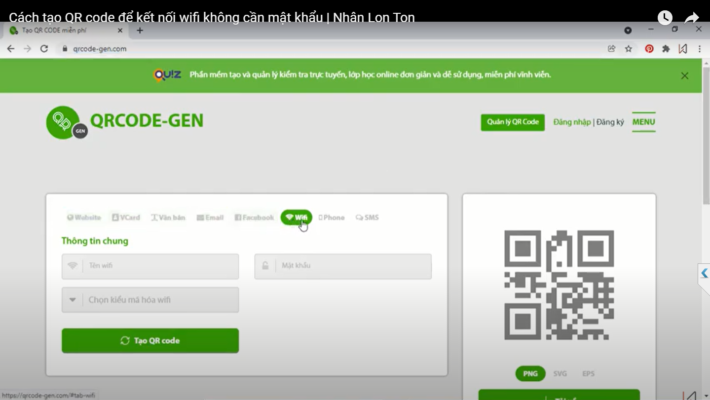Reload the page with refresh icon
The height and width of the screenshot is (400, 710).
click(44, 48)
